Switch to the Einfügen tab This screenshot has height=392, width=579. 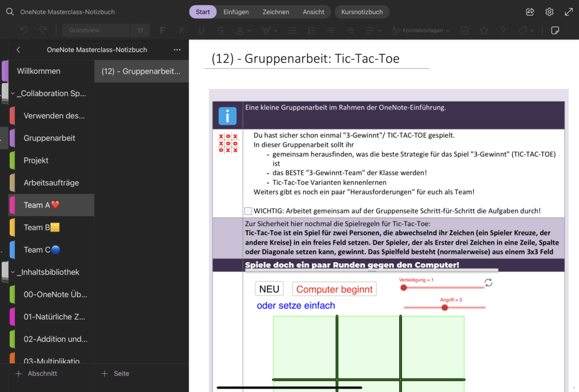coord(236,12)
